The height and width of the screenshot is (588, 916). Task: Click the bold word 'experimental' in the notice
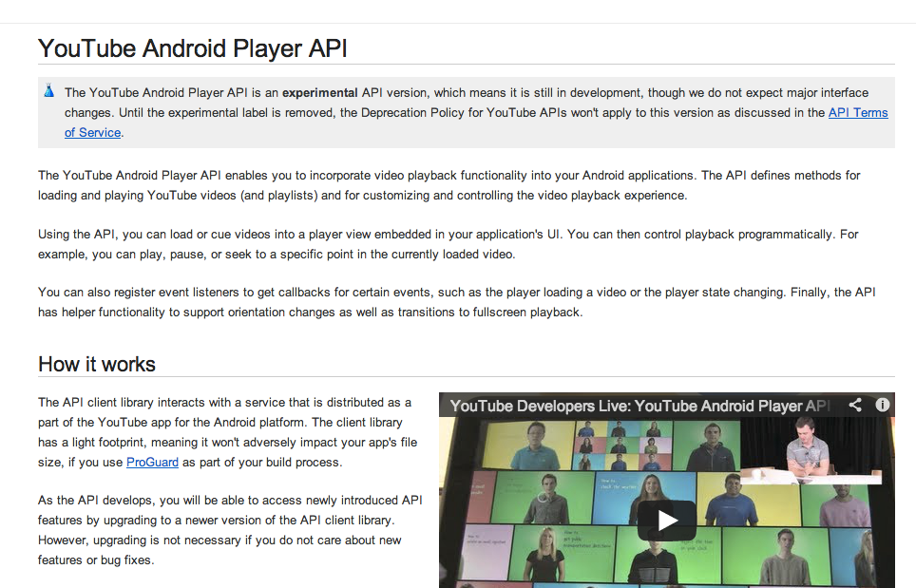(x=319, y=92)
